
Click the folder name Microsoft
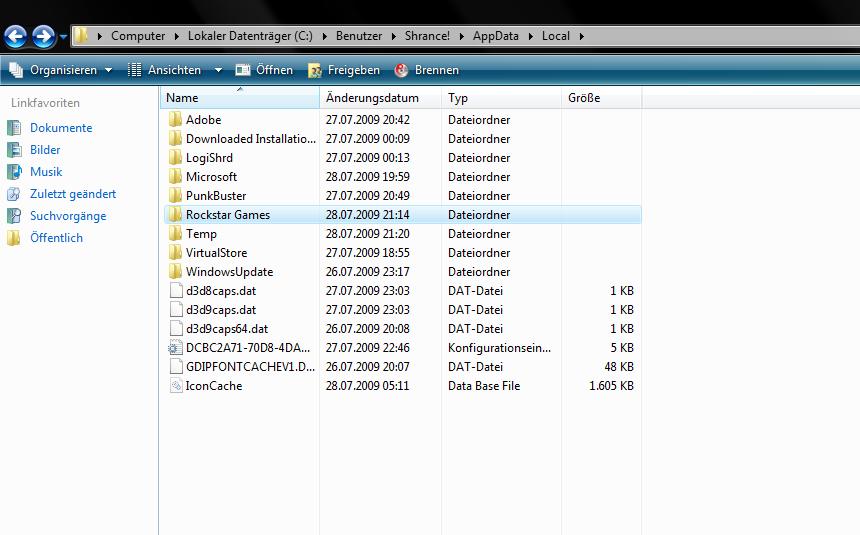(x=211, y=177)
